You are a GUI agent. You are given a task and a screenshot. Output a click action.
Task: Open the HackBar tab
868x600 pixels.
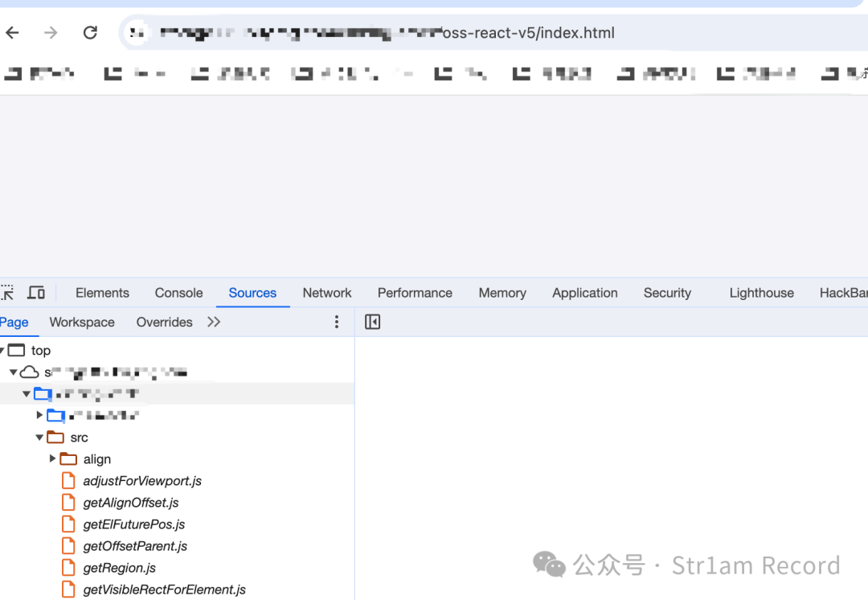point(843,293)
